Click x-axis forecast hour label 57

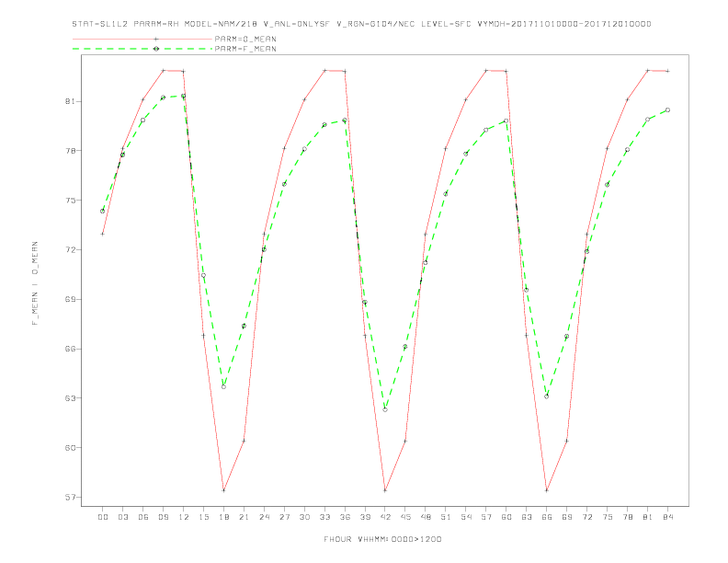(486, 517)
